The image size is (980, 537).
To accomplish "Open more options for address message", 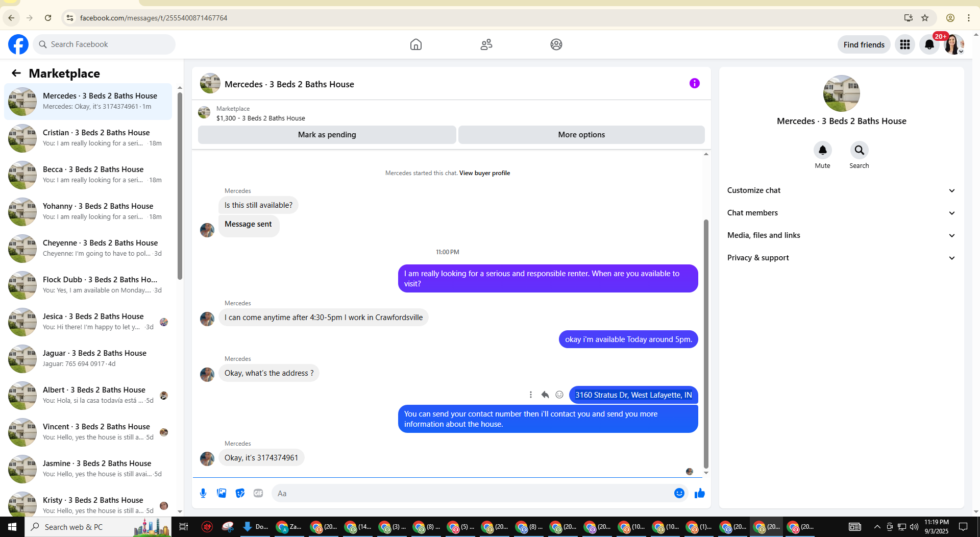I will (x=531, y=395).
